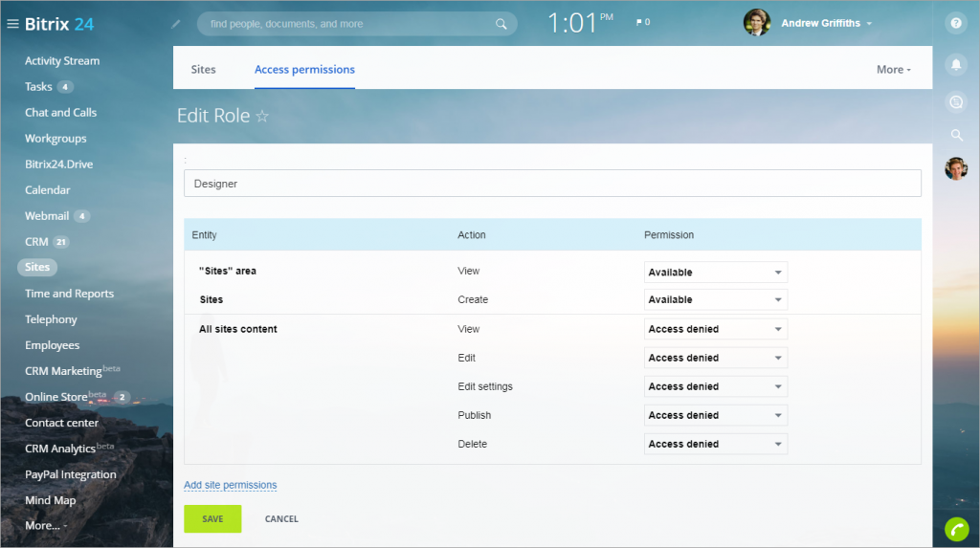Add Edit Role page to favorites star
The height and width of the screenshot is (548, 980).
tap(262, 116)
